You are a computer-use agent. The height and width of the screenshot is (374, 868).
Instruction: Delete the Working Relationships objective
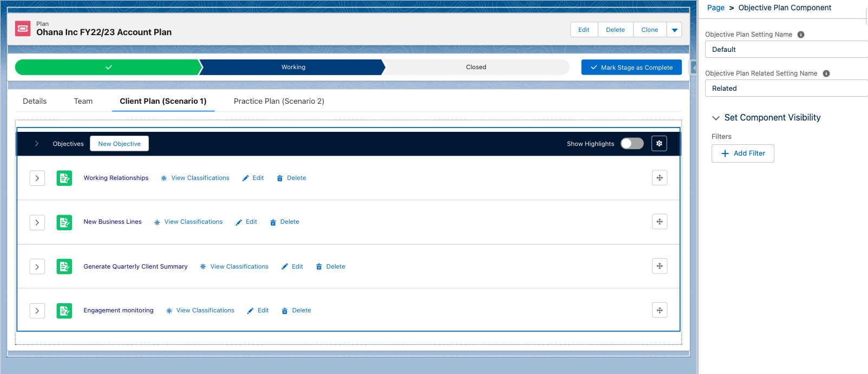click(291, 178)
